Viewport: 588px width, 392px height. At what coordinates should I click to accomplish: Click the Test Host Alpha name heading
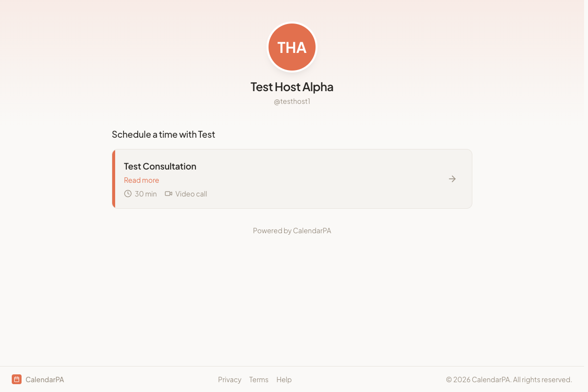tap(292, 87)
